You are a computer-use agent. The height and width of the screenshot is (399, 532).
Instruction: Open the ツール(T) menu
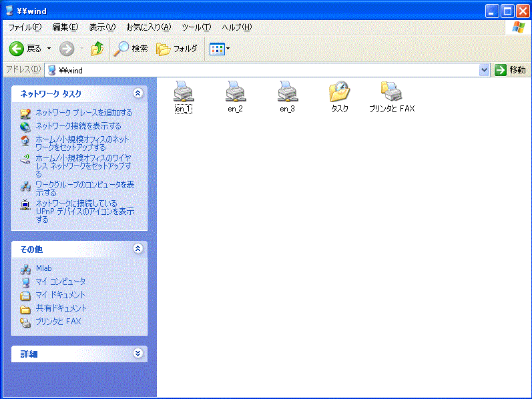[196, 27]
